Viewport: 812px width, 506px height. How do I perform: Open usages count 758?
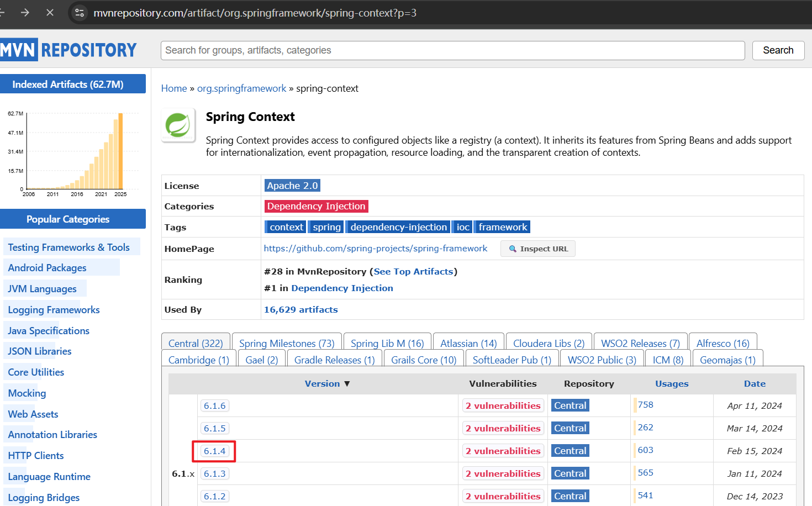[645, 405]
